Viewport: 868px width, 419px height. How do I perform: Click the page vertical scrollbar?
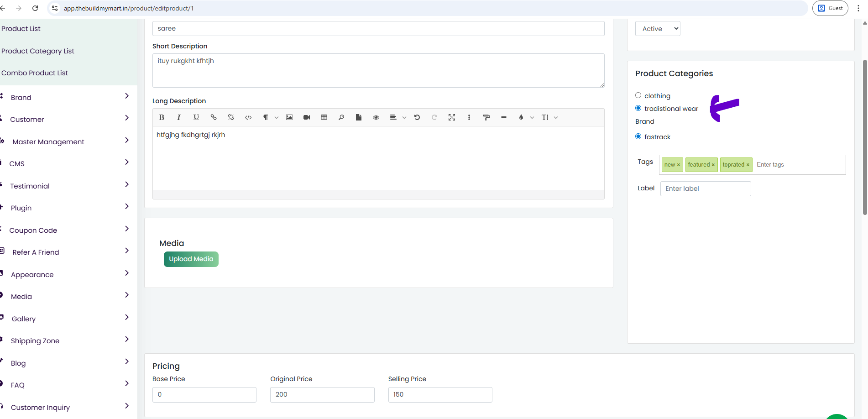click(x=865, y=137)
